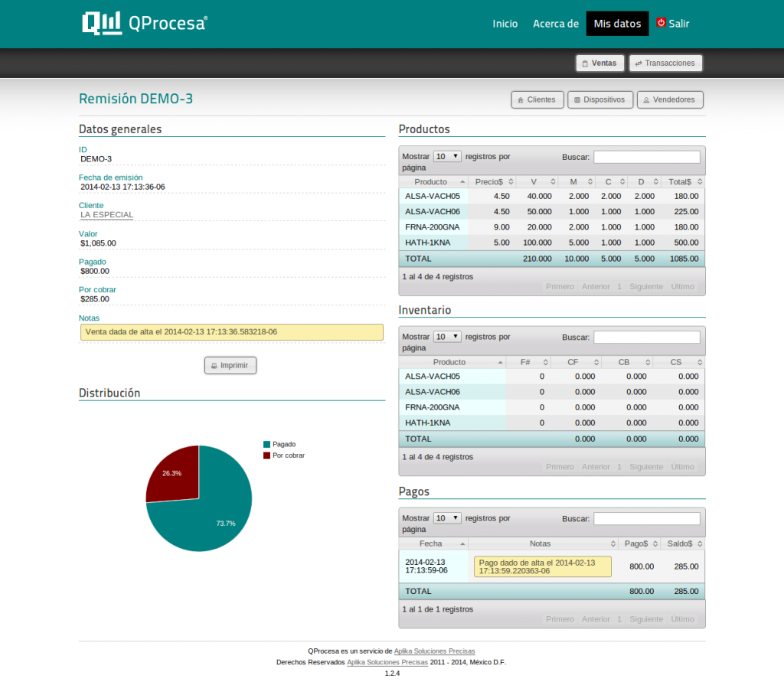This screenshot has height=685, width=784.
Task: Click Último in Inventario pagination
Action: pos(682,467)
